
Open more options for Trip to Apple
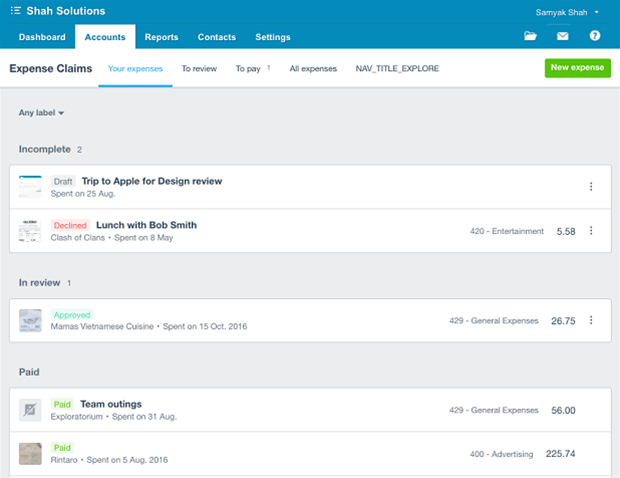(x=591, y=187)
